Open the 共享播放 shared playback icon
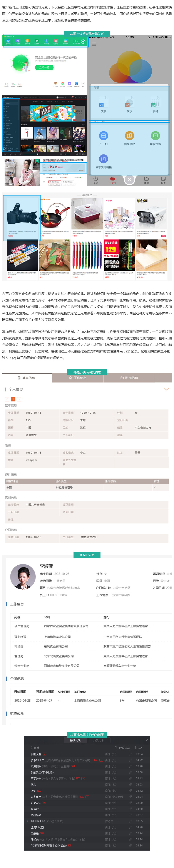This screenshot has width=174, height=868. (x=129, y=135)
